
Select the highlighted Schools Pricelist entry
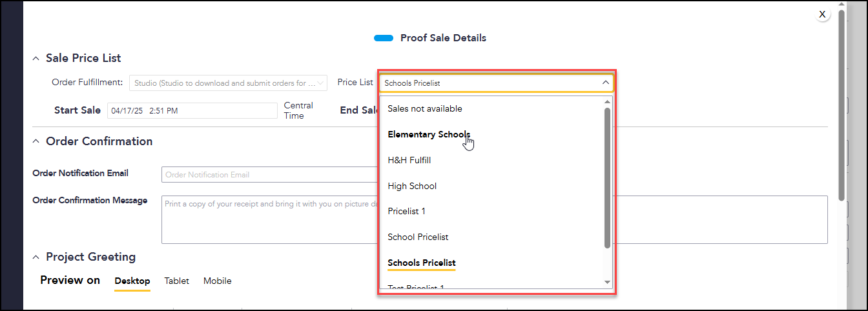[422, 263]
